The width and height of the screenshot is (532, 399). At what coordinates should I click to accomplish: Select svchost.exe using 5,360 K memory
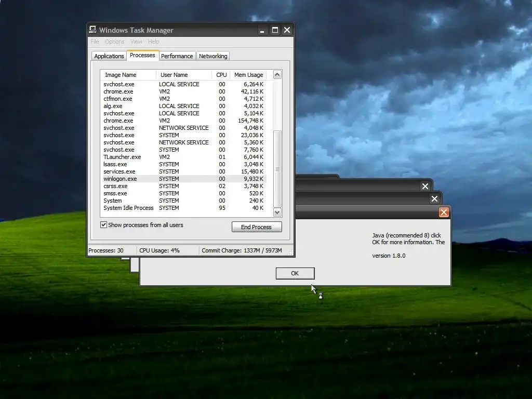[x=183, y=142]
